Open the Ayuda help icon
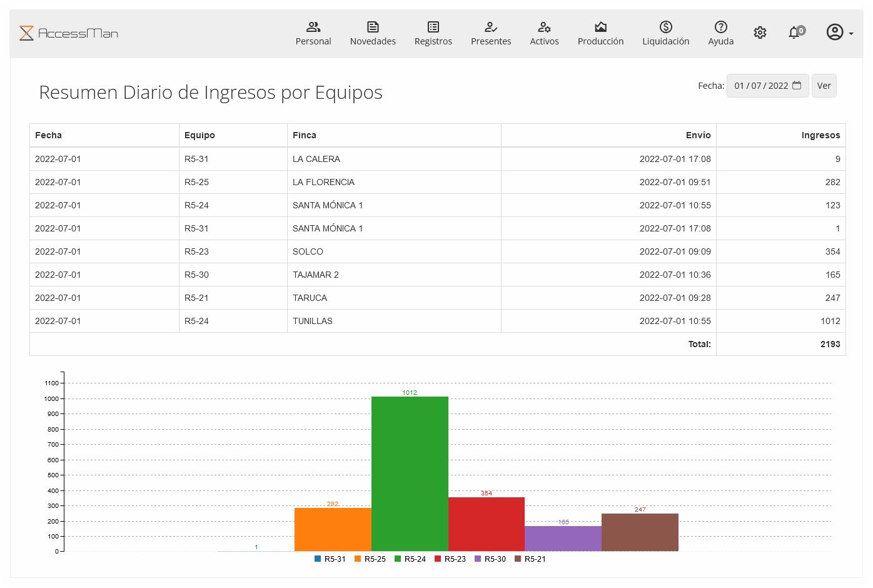This screenshot has height=588, width=873. (x=720, y=27)
